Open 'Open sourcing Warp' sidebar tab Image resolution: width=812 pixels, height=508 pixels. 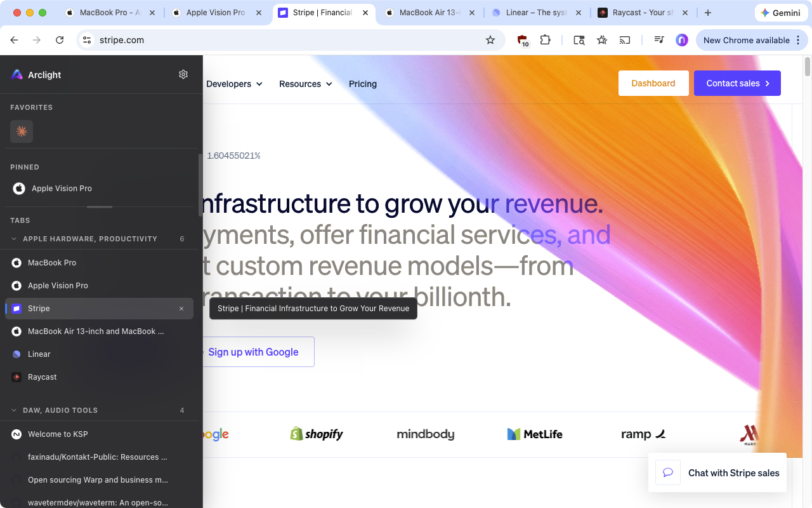(x=99, y=480)
